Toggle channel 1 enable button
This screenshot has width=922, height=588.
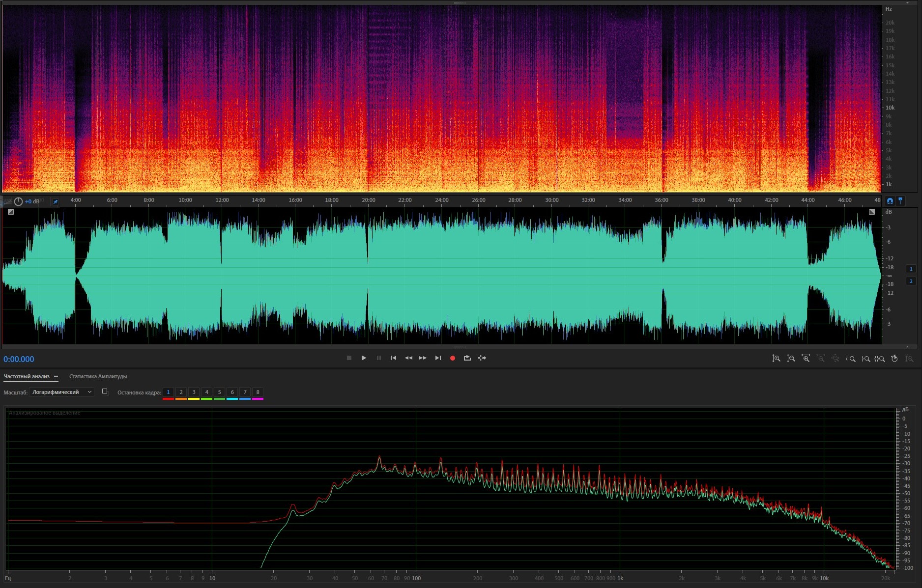(911, 269)
